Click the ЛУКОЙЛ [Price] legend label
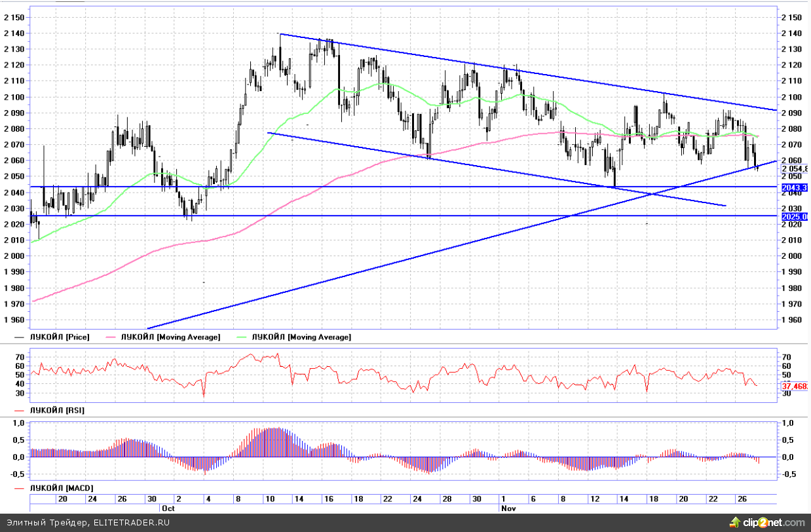This screenshot has height=532, width=811. 60,337
